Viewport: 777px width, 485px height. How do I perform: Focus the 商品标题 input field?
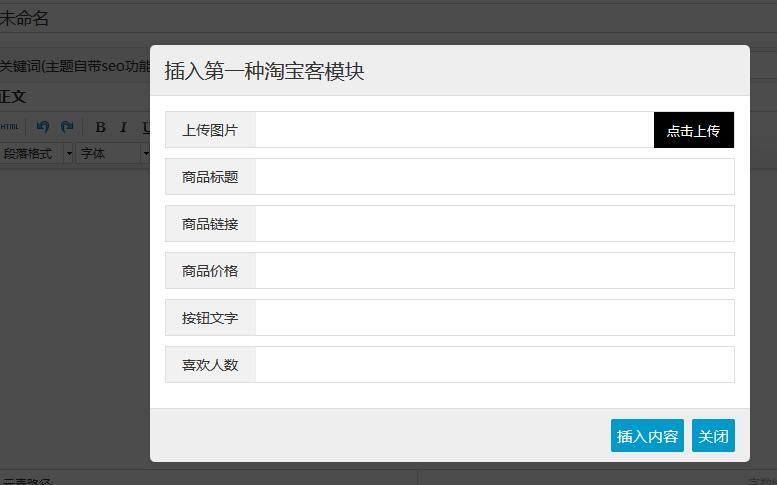click(495, 177)
